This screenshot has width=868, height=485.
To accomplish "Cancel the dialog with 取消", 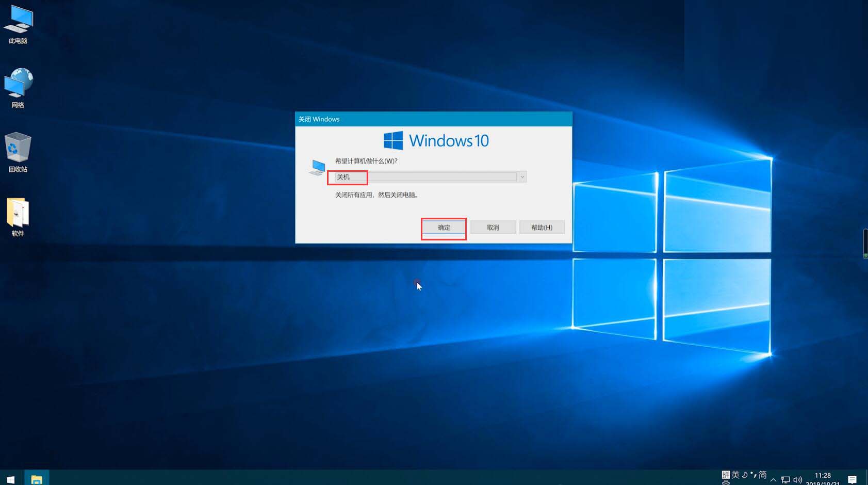I will tap(493, 228).
